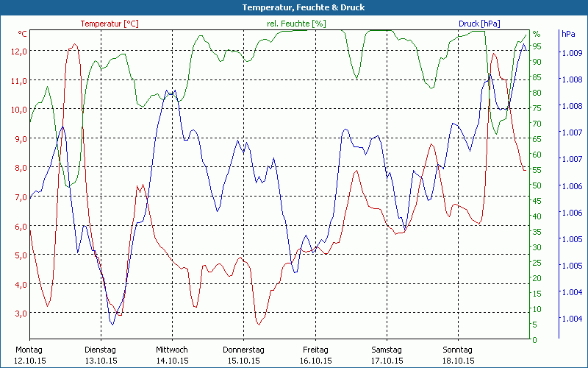Select the blue 'Druck [hPa]' legend label
This screenshot has height=368, width=588.
(479, 24)
